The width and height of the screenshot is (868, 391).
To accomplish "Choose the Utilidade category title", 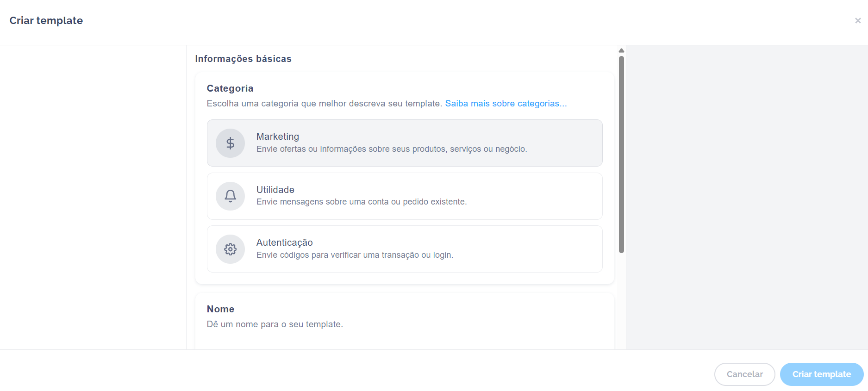I will 275,190.
